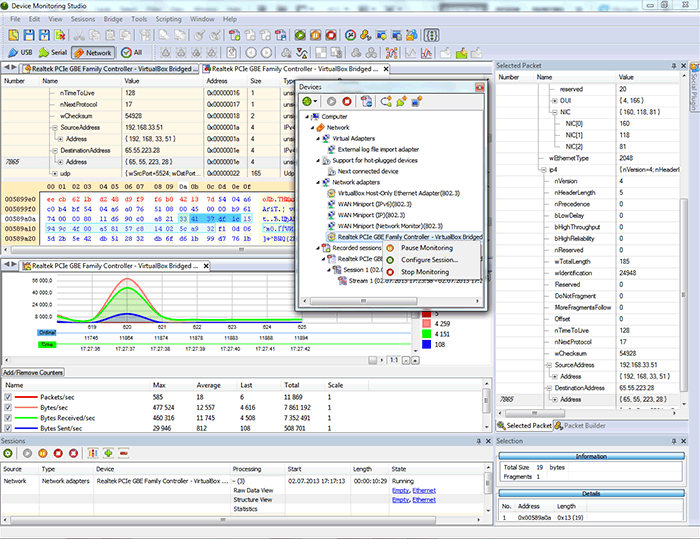This screenshot has width=700, height=539.
Task: Expand the udp row in structure view
Action: click(55, 173)
